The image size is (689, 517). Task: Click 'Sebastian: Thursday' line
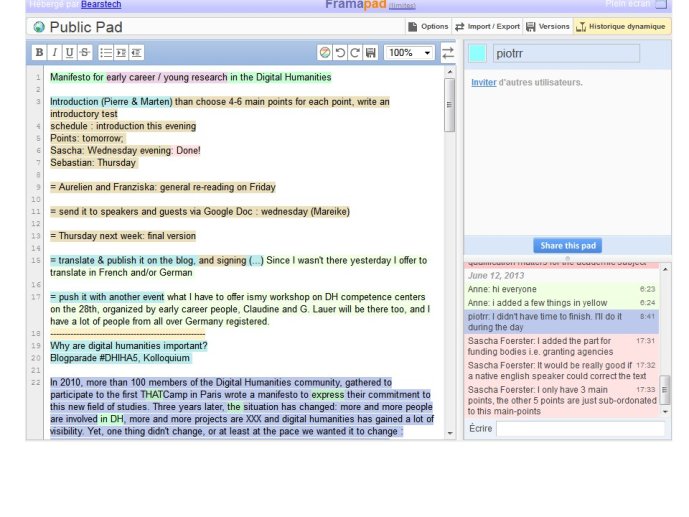(93, 163)
